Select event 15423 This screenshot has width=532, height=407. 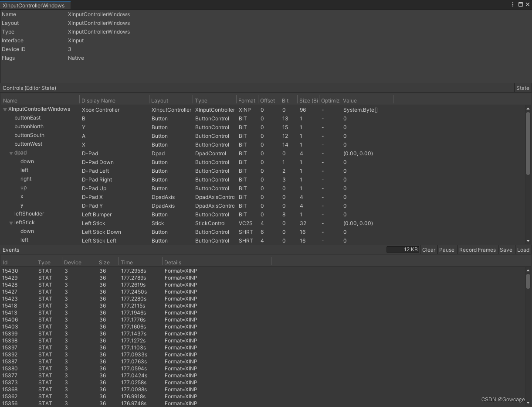coord(263,299)
